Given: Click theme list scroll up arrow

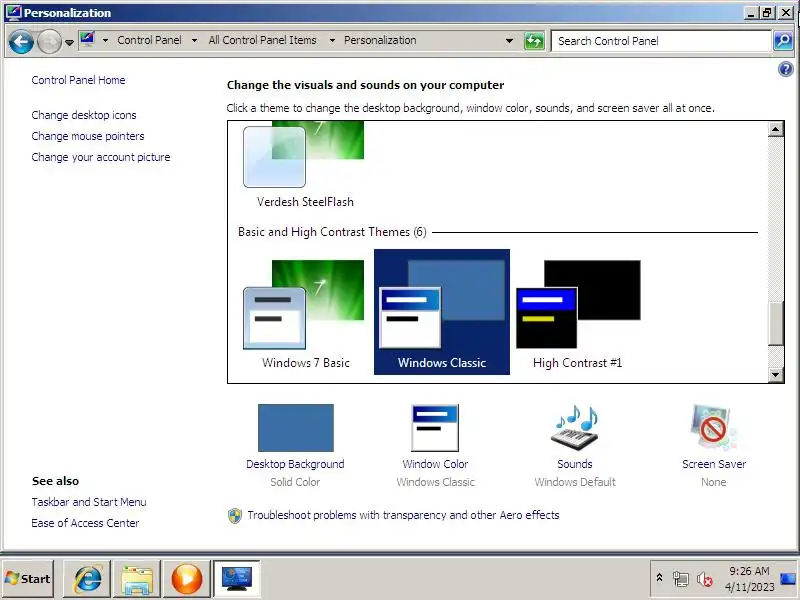Looking at the screenshot, I should (x=776, y=130).
